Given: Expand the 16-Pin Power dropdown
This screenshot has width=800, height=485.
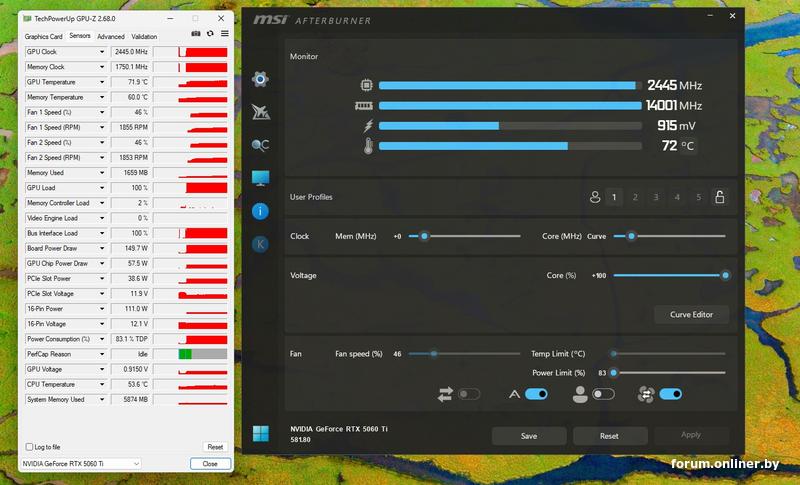Looking at the screenshot, I should pos(102,309).
